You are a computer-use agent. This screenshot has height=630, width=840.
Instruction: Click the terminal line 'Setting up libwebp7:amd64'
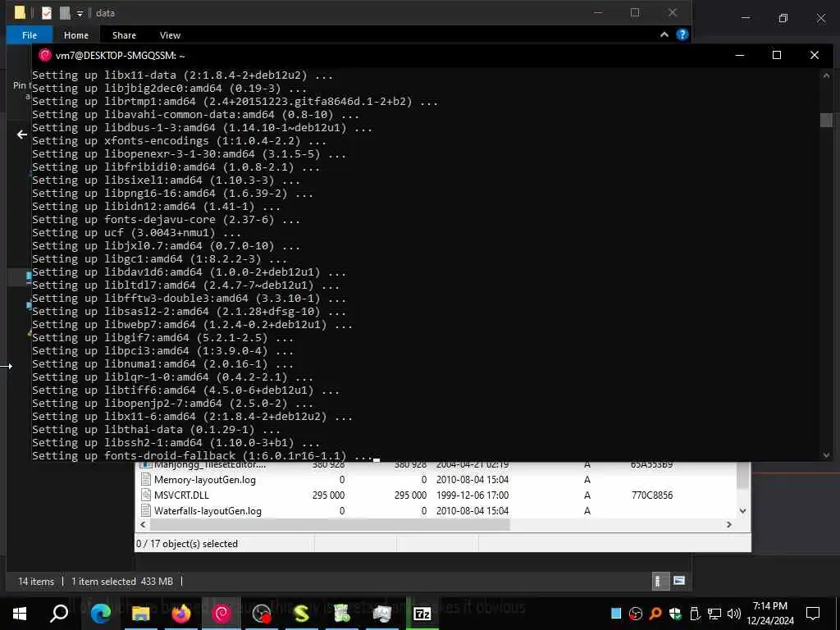[x=192, y=325]
